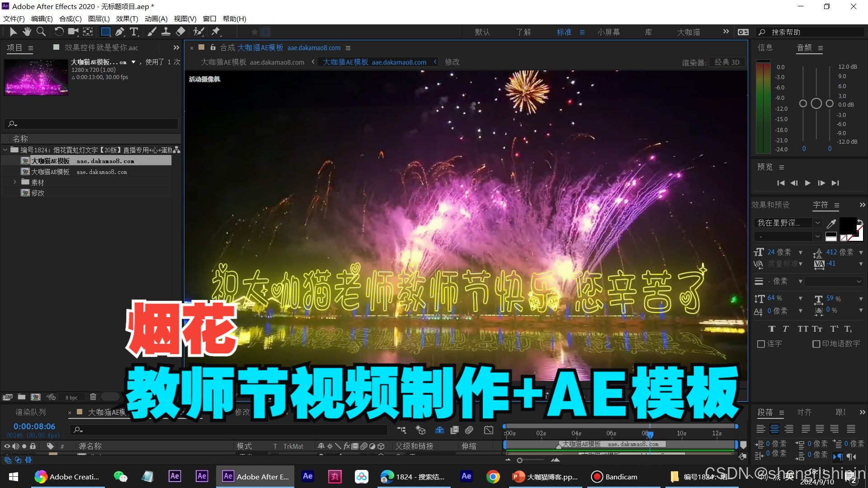This screenshot has width=868, height=488.
Task: Expand hidden workspaces with double chevron
Action: tap(726, 32)
